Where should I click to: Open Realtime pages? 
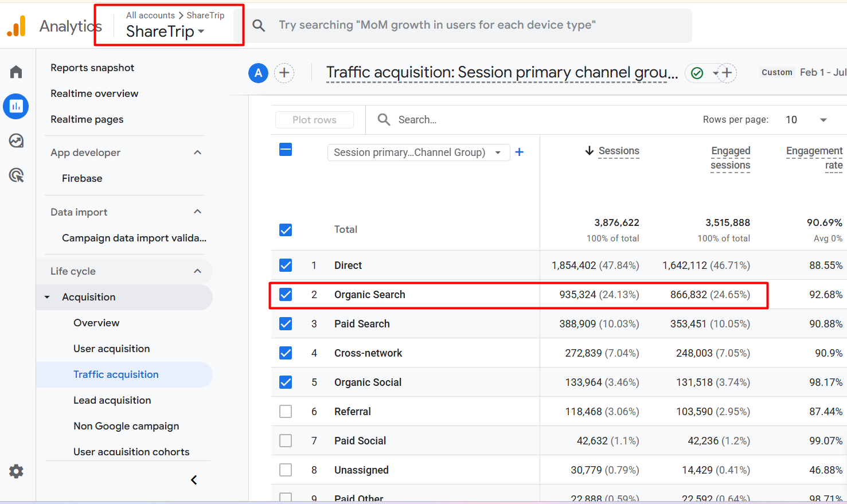pos(87,119)
